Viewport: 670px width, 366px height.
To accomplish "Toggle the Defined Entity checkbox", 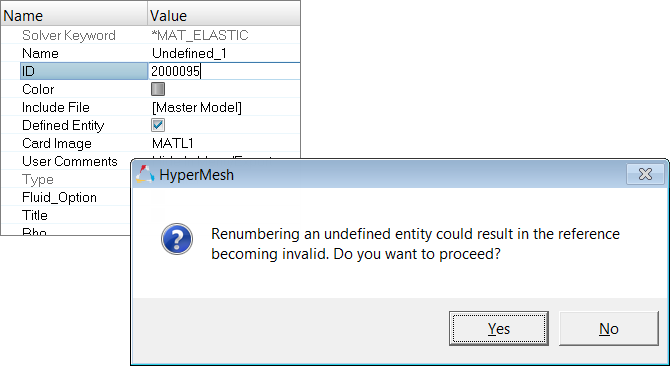I will (158, 125).
